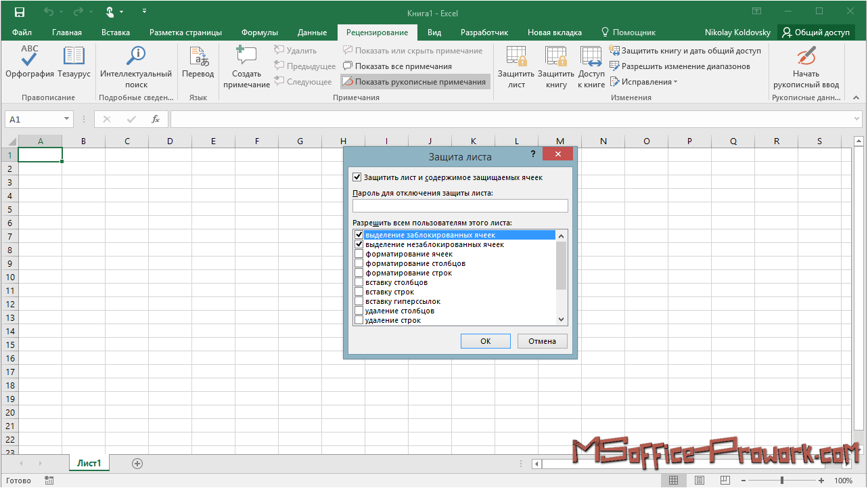
Task: Launch Интеллектуальный поиск smart lookup
Action: pos(136,57)
